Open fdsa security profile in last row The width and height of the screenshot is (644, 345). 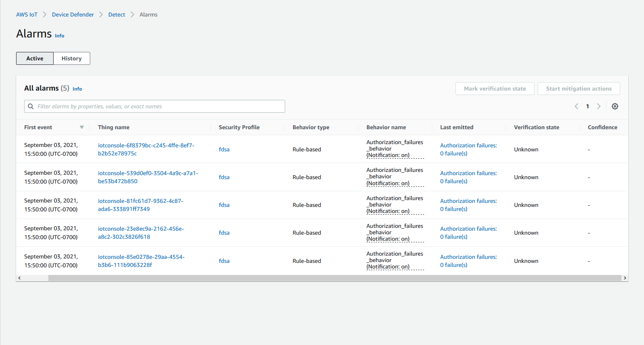(x=224, y=261)
